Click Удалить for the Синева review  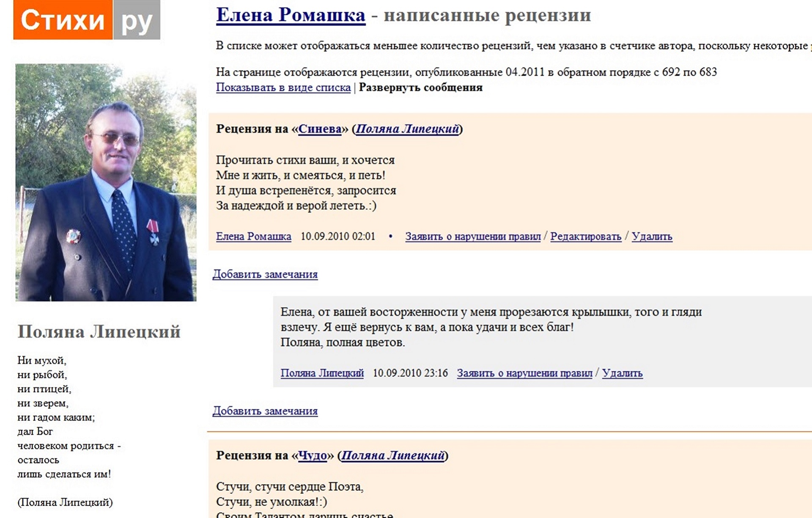click(652, 236)
